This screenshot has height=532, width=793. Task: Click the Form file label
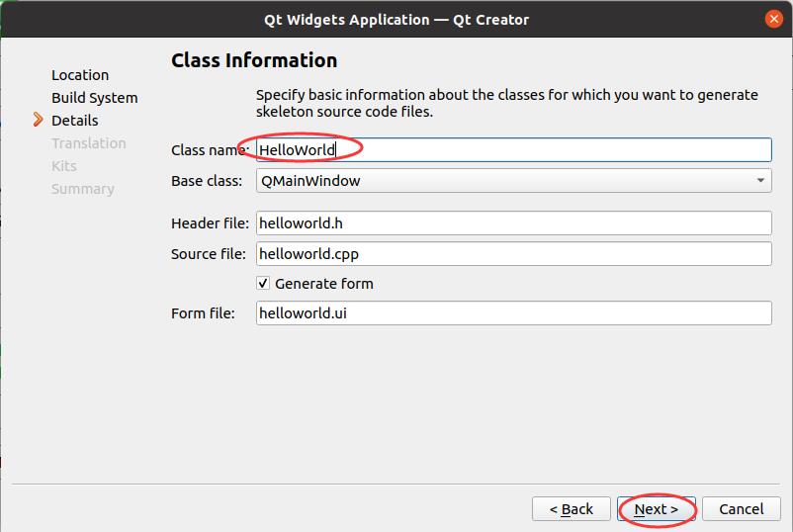click(x=203, y=313)
